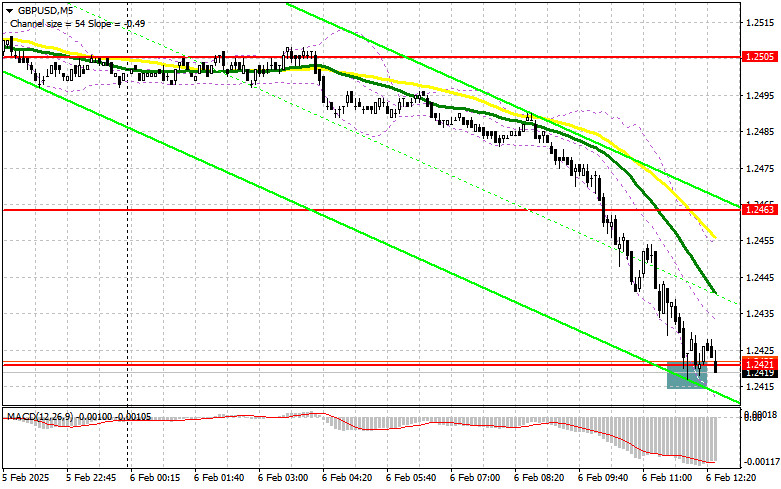781x489 pixels.
Task: Click the 1.2455 price scale value
Action: coord(760,241)
